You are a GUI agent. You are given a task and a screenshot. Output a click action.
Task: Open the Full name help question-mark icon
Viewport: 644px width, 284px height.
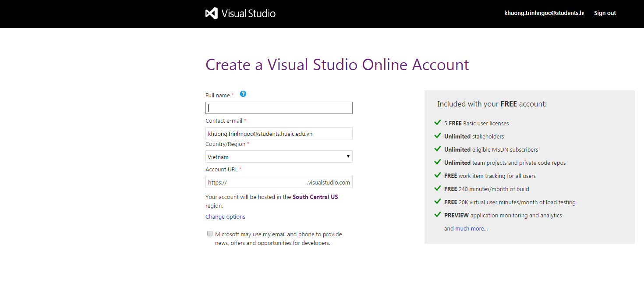(x=243, y=94)
